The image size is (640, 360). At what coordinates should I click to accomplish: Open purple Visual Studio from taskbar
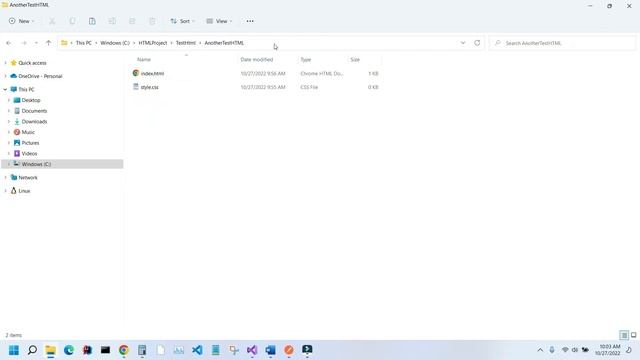252,350
